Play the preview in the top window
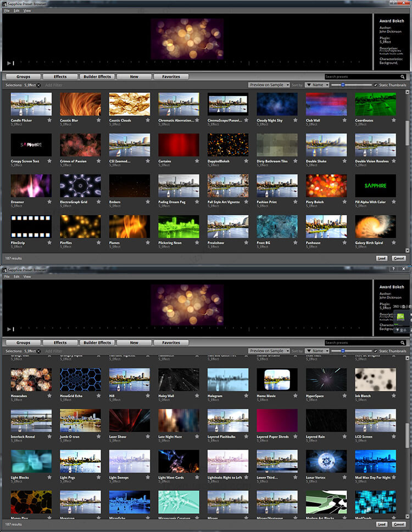Image resolution: width=412 pixels, height=532 pixels. coord(9,63)
